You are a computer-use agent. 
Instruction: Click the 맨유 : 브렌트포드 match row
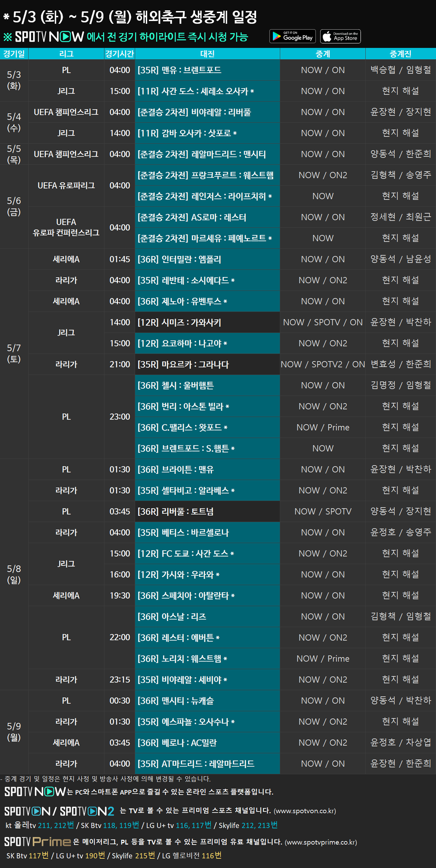coord(207,70)
